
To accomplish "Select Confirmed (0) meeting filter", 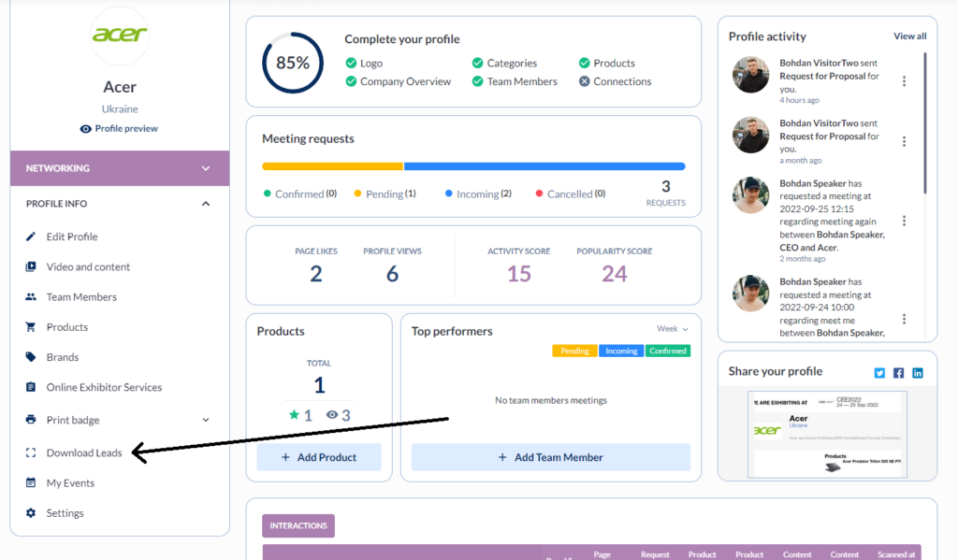I will tap(300, 194).
